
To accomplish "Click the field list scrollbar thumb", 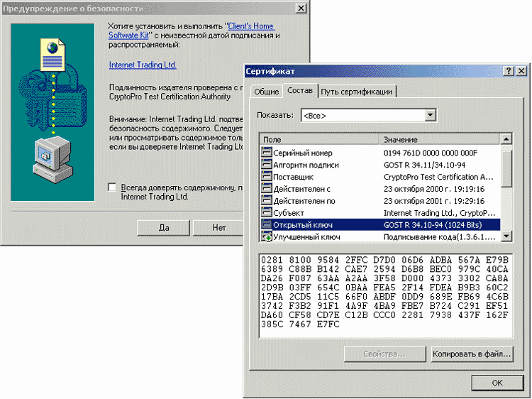I will tap(506, 169).
